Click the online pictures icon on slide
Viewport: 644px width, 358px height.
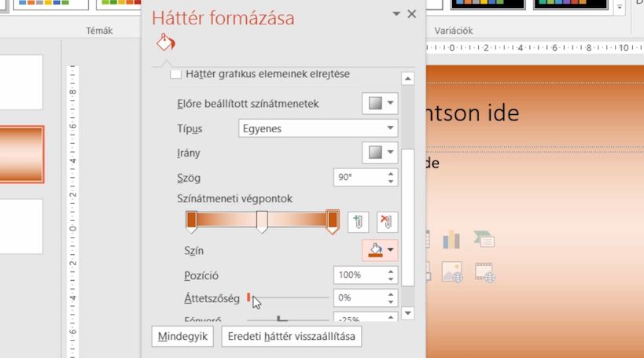pyautogui.click(x=452, y=272)
